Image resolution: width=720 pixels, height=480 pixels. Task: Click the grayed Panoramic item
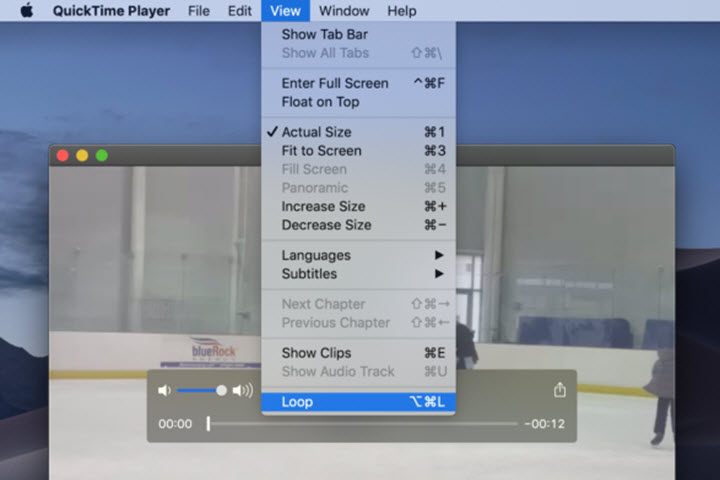click(359, 188)
